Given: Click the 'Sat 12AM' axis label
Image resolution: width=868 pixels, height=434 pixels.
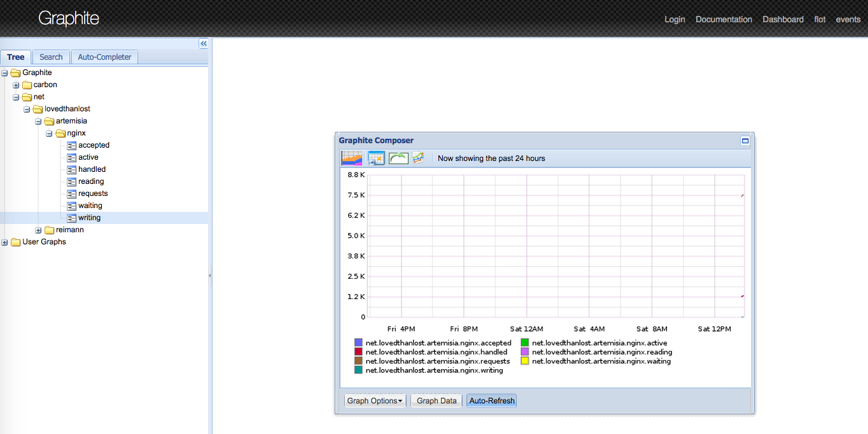Looking at the screenshot, I should tap(527, 329).
